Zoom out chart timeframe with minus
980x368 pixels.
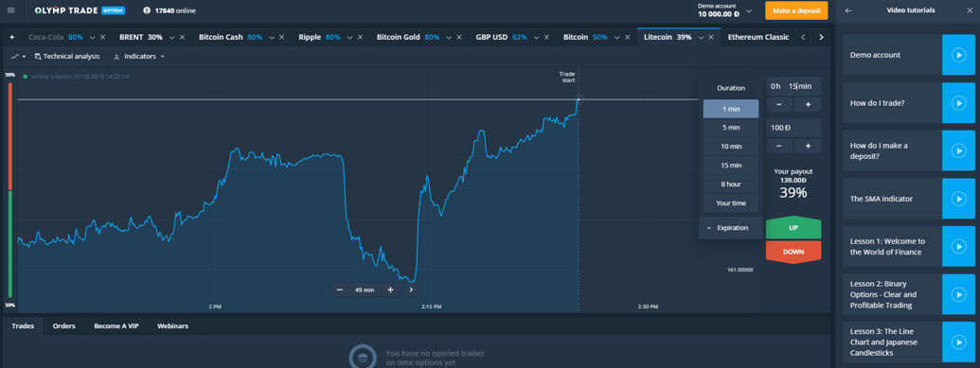pos(339,289)
